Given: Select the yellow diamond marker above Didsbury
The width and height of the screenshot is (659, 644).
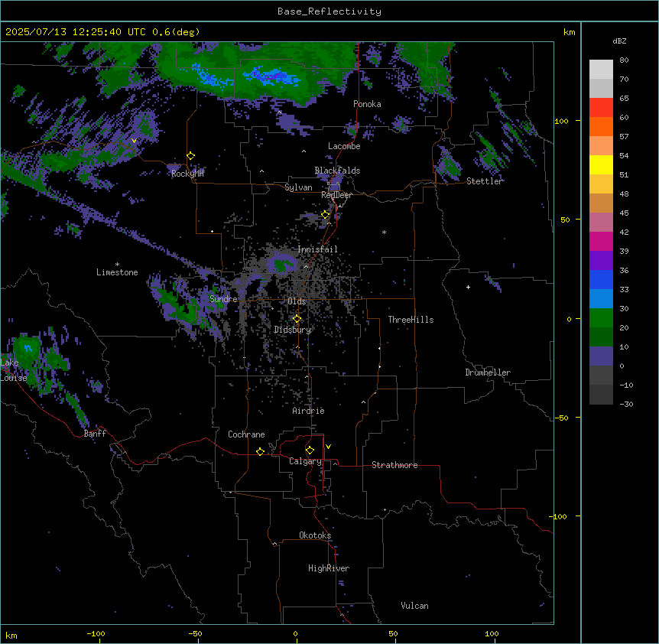Looking at the screenshot, I should (x=297, y=319).
